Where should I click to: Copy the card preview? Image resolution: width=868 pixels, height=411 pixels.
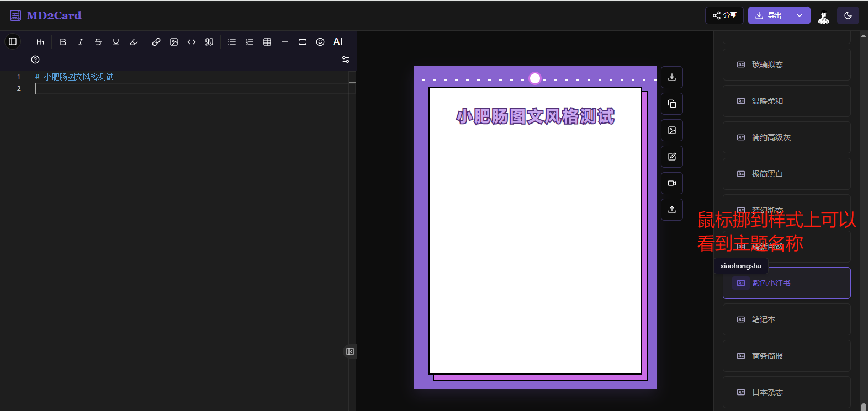[x=672, y=104]
